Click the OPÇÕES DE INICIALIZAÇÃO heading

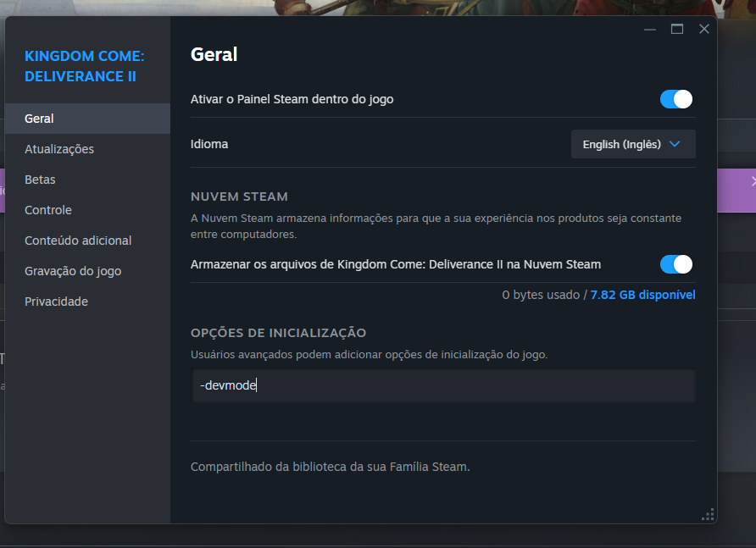[278, 333]
